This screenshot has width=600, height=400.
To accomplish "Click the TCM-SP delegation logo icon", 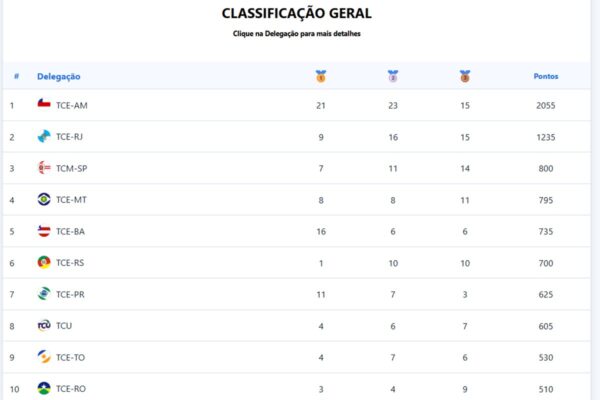I will [44, 168].
